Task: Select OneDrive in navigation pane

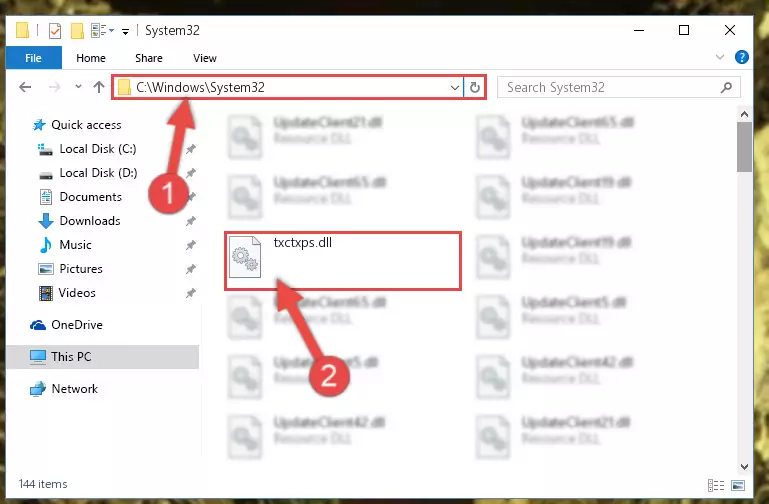Action: [77, 325]
